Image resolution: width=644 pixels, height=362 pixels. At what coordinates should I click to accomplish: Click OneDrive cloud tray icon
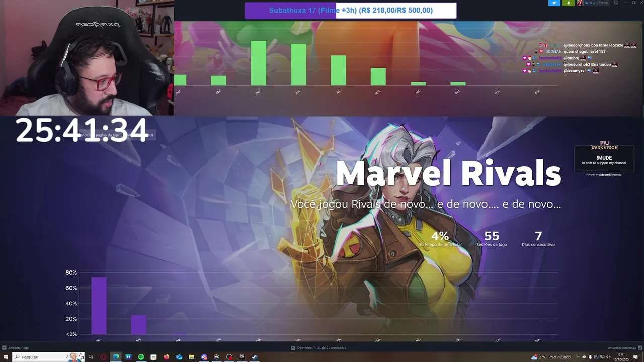pos(584,357)
